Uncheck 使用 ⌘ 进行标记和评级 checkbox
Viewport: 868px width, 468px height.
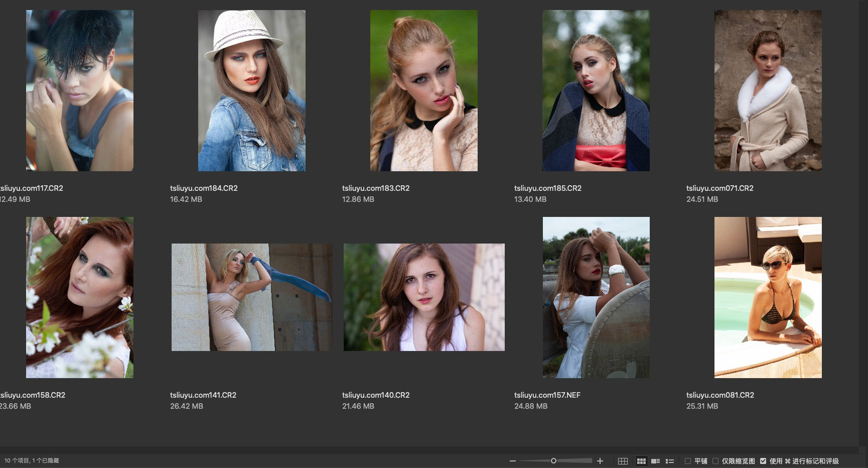click(763, 461)
